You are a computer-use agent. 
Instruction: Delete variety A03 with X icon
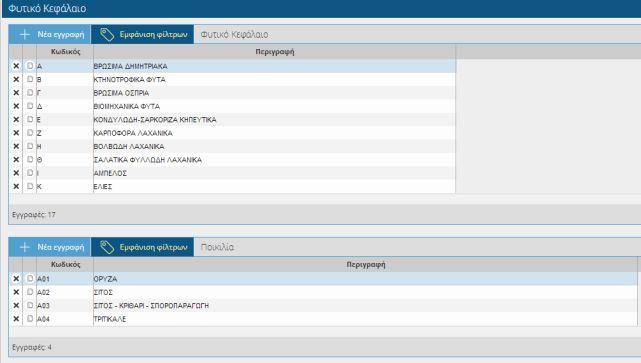[16, 305]
